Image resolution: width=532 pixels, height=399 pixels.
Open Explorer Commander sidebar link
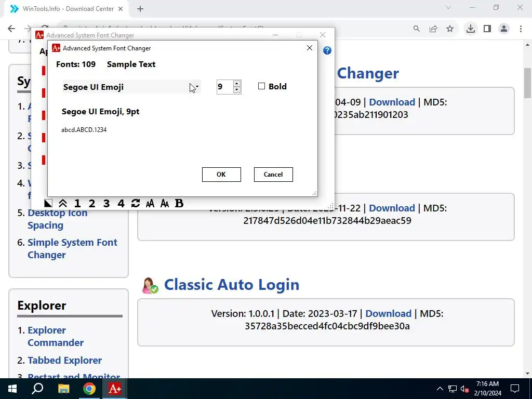[x=56, y=336]
